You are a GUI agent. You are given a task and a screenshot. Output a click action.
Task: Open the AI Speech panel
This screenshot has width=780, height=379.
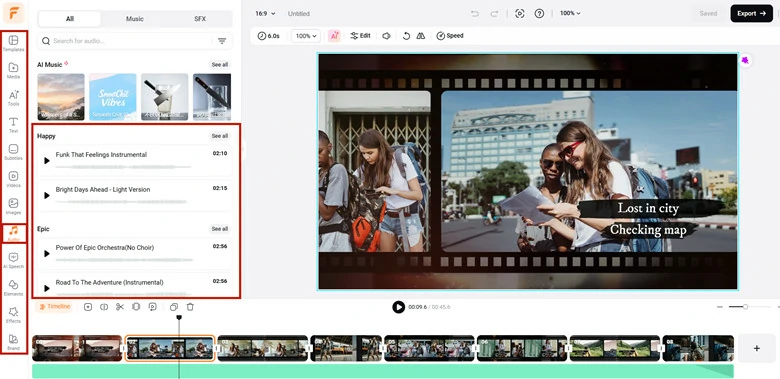click(13, 260)
